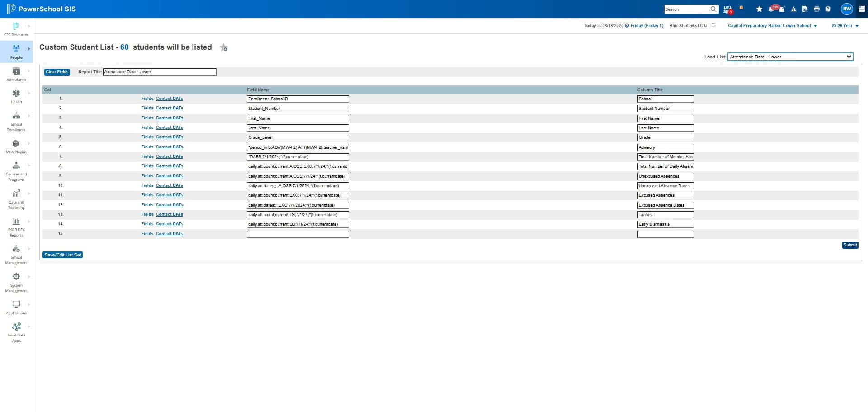Expand the CPS Resources sidebar arrow
This screenshot has width=868, height=412.
29,26
